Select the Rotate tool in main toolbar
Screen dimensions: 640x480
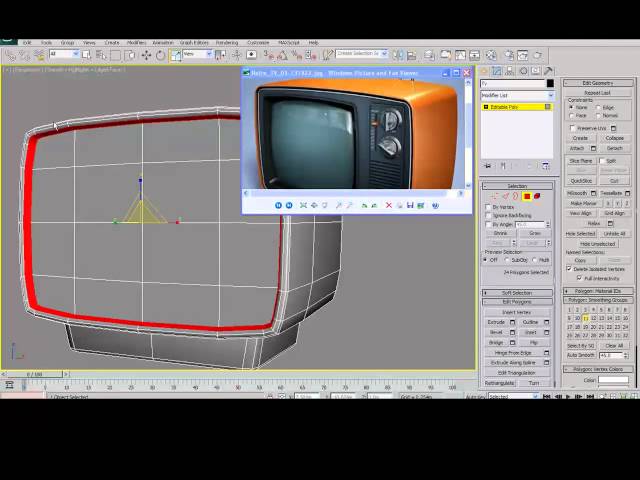[160, 55]
